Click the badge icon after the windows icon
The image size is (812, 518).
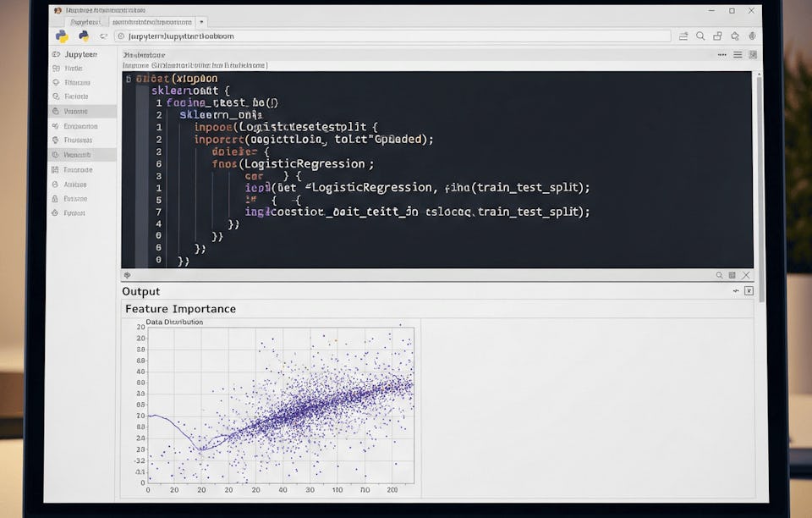pos(735,36)
